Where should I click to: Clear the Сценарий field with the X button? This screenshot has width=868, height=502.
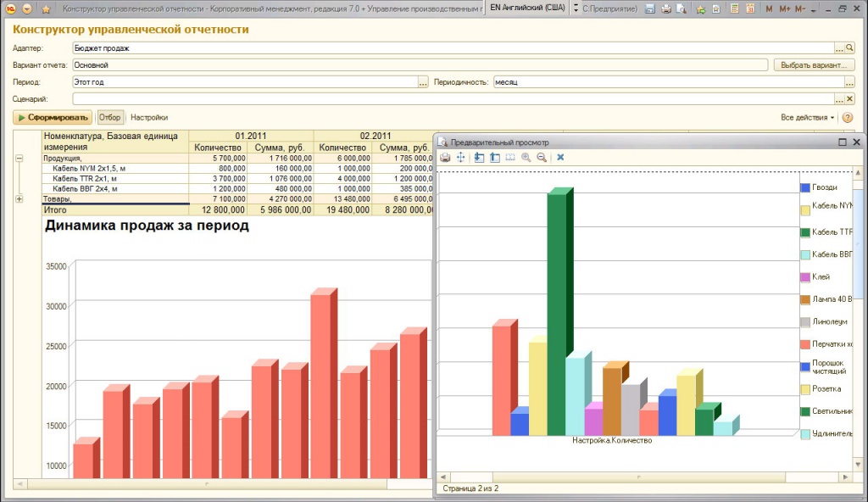[x=849, y=99]
